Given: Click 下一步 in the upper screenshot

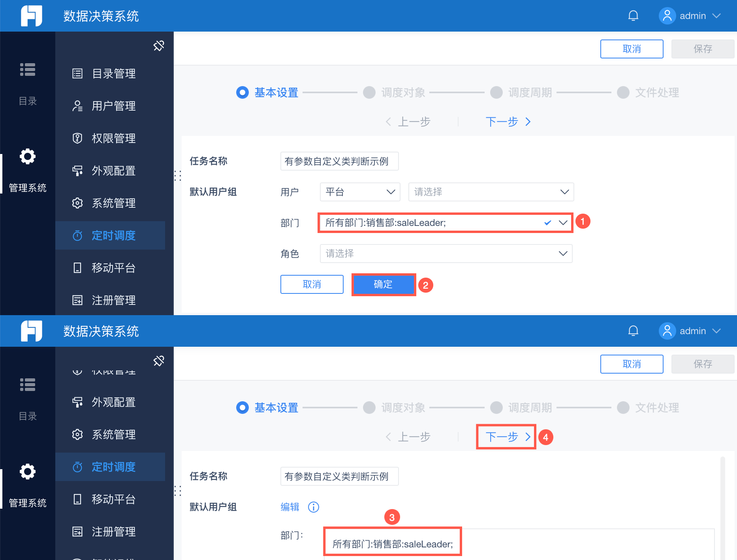Looking at the screenshot, I should [x=508, y=122].
